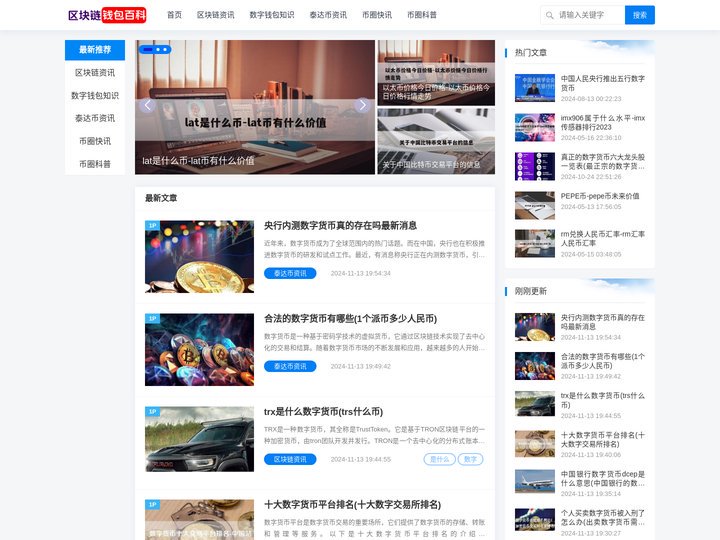Select the third carousel indicator dot
720x540 pixels.
(165, 49)
